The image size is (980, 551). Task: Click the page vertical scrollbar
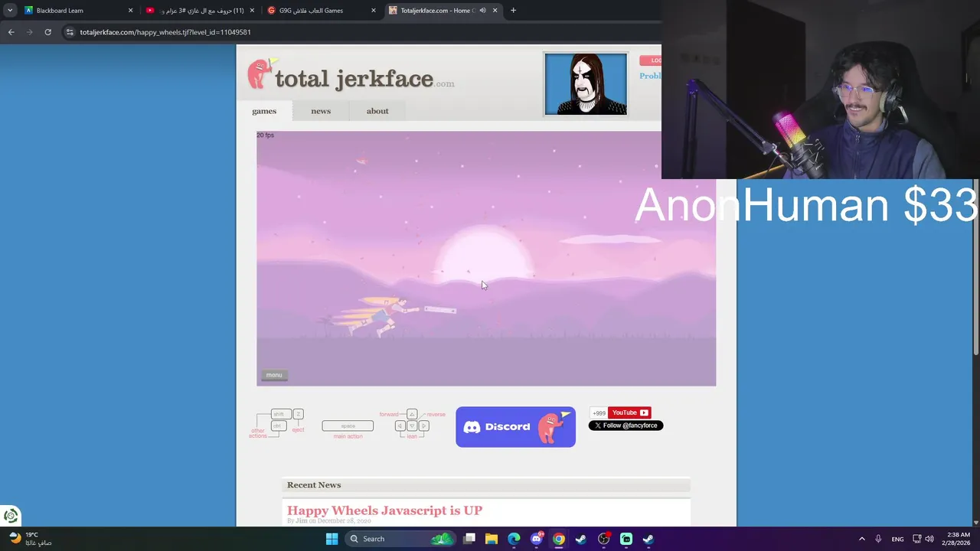point(975,268)
